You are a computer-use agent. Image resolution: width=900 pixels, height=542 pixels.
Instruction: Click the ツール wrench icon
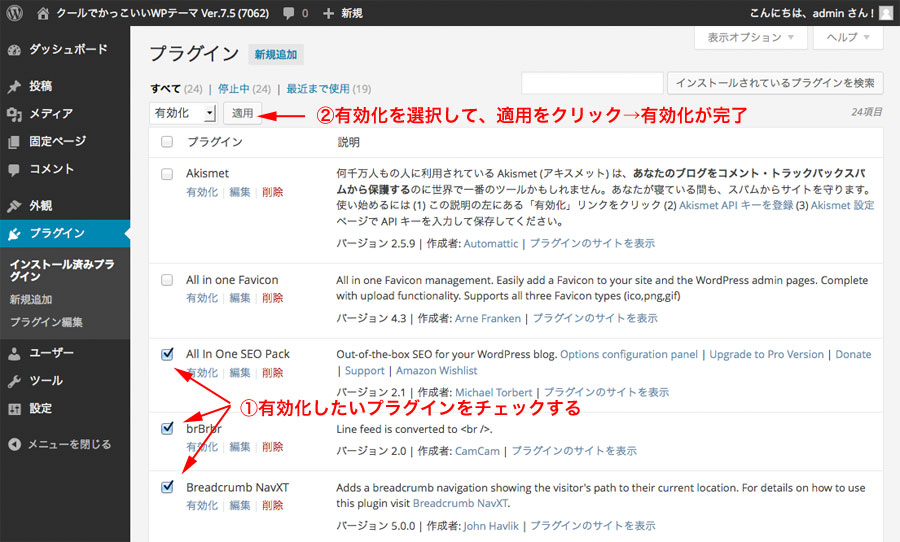pos(14,381)
